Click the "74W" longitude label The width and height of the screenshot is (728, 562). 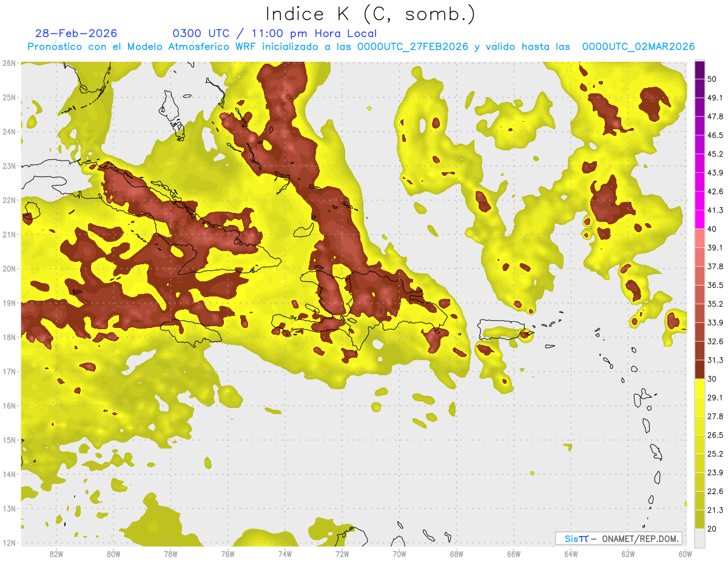[285, 554]
